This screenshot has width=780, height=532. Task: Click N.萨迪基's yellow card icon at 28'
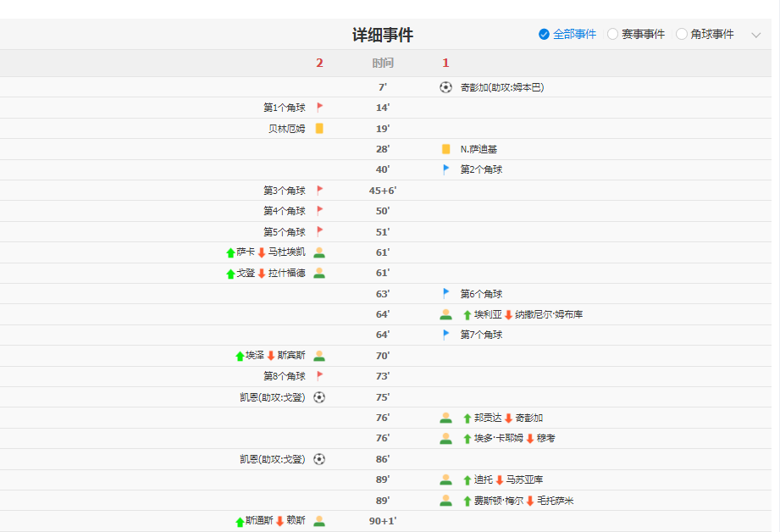(445, 149)
